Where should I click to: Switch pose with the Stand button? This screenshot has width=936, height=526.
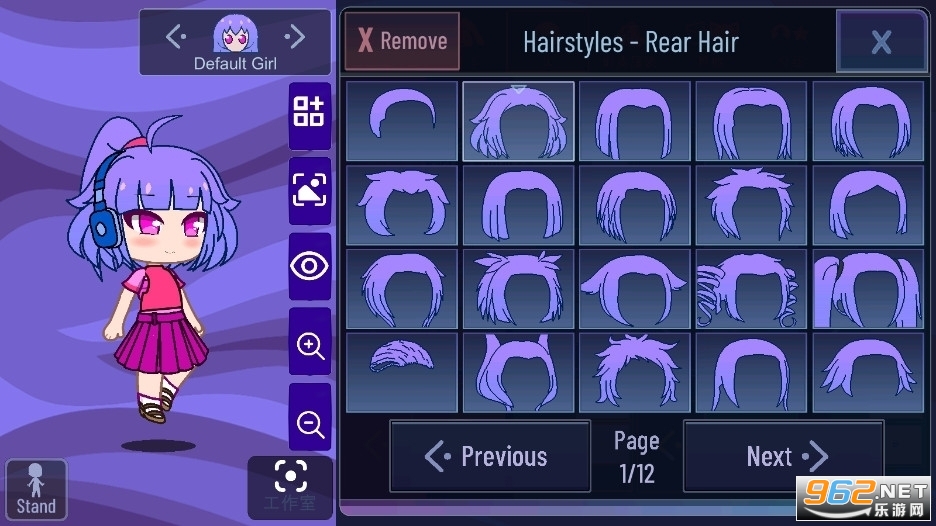[36, 490]
